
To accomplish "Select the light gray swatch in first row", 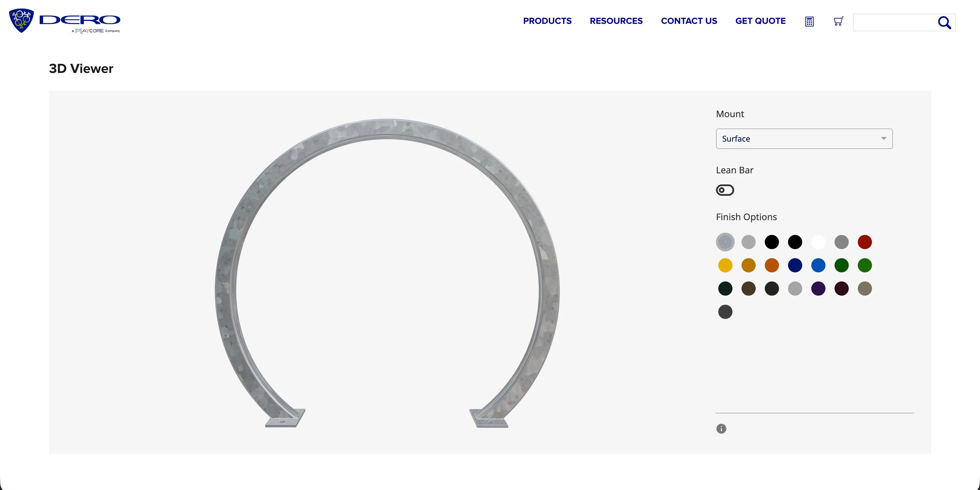I will pyautogui.click(x=748, y=242).
